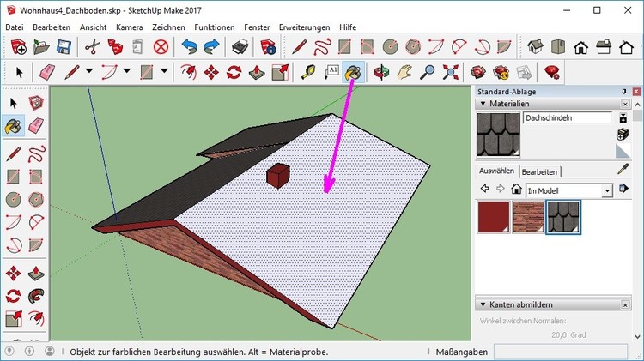
Task: Click the Dachschindeln material name field
Action: point(568,118)
